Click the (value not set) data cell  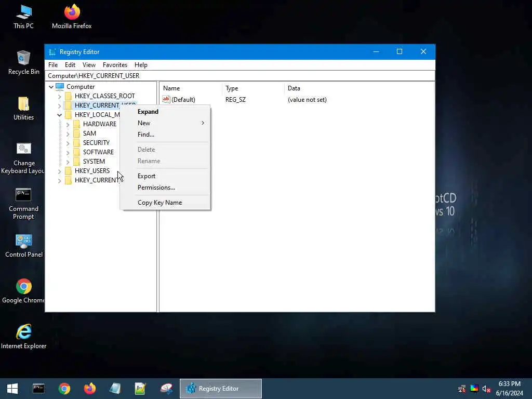click(x=307, y=100)
